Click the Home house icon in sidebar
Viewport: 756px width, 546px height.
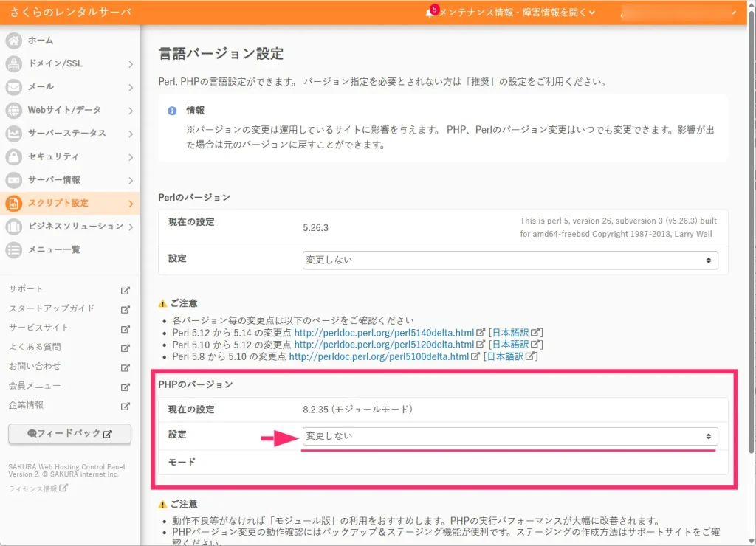13,41
